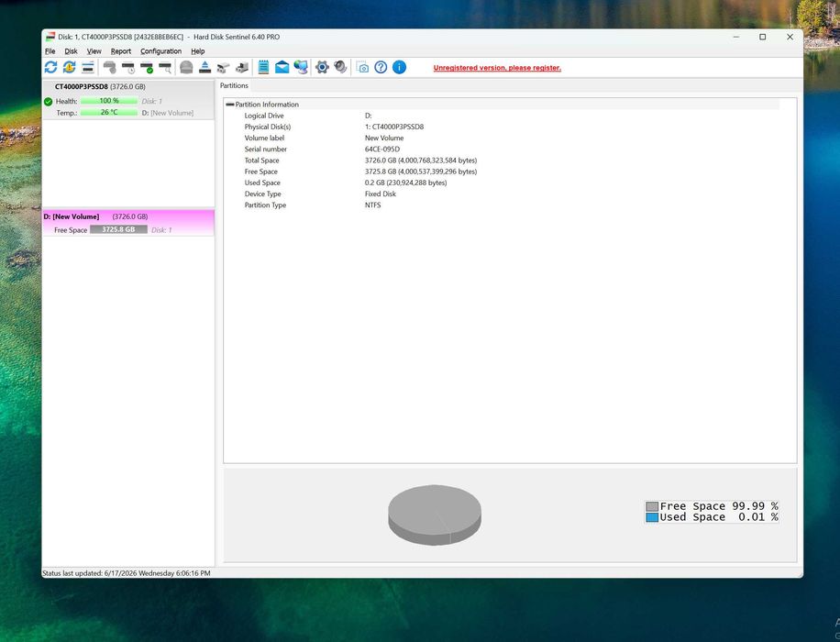
Task: Open the Report menu
Action: pos(120,51)
